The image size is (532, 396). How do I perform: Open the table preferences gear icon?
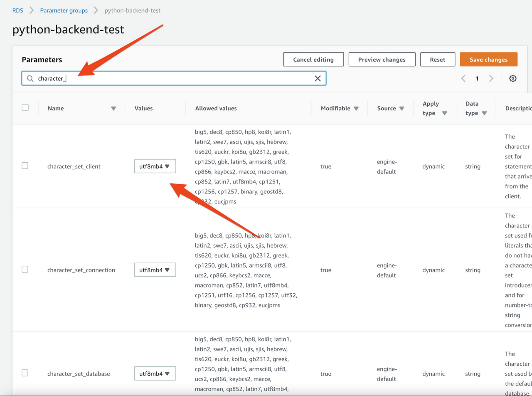coord(513,78)
